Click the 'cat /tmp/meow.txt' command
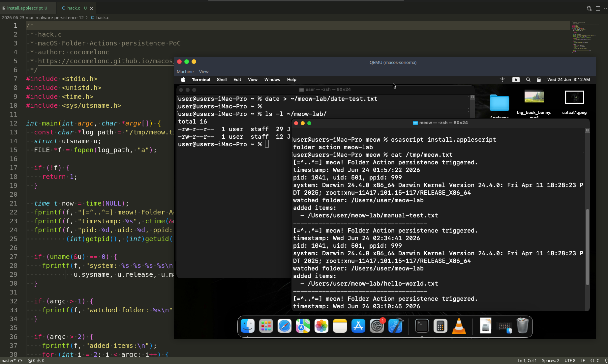This screenshot has height=364, width=608. click(422, 155)
